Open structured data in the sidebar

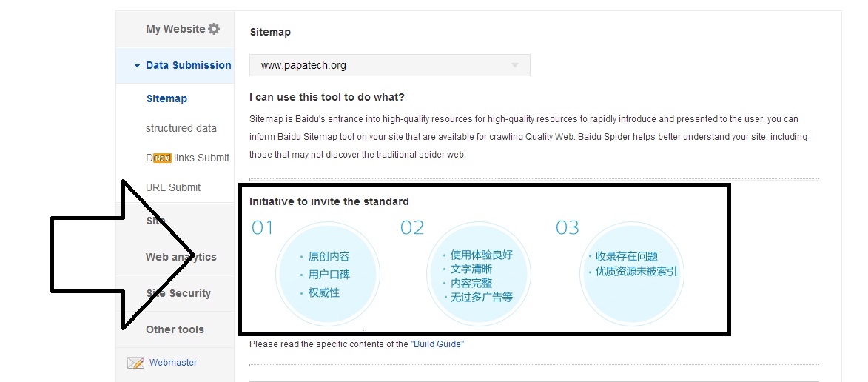pos(181,128)
